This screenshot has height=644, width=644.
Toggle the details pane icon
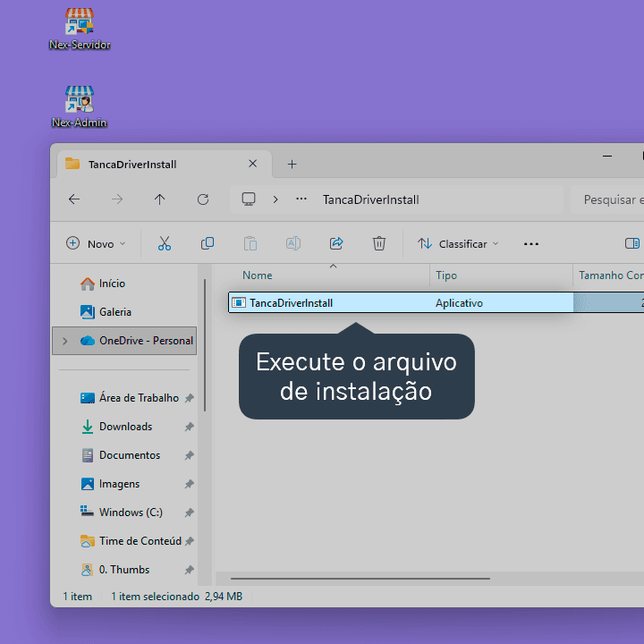click(x=632, y=243)
